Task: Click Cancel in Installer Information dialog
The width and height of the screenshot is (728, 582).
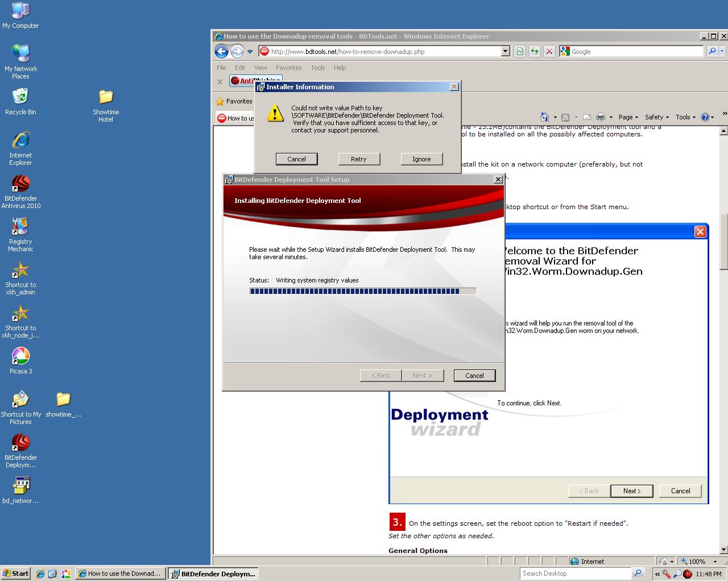Action: tap(296, 159)
